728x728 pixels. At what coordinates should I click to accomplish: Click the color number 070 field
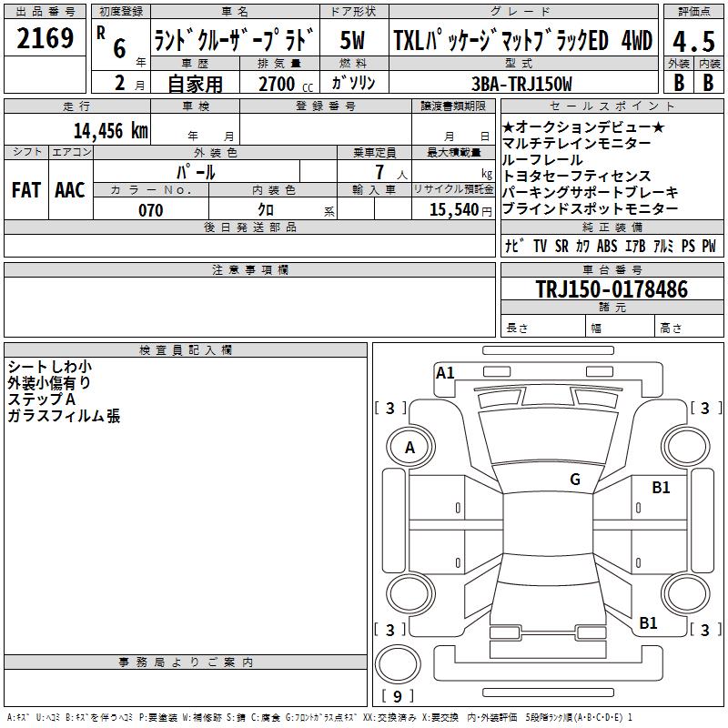pos(151,210)
